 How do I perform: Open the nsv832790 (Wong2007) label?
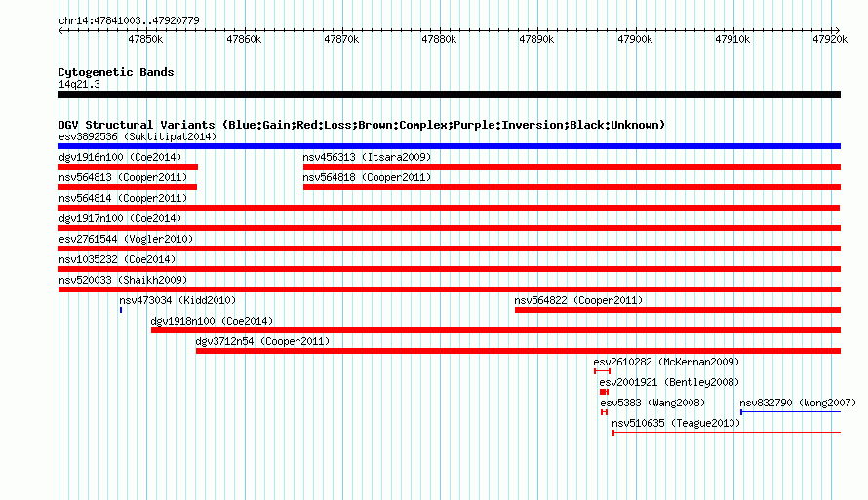pos(798,403)
